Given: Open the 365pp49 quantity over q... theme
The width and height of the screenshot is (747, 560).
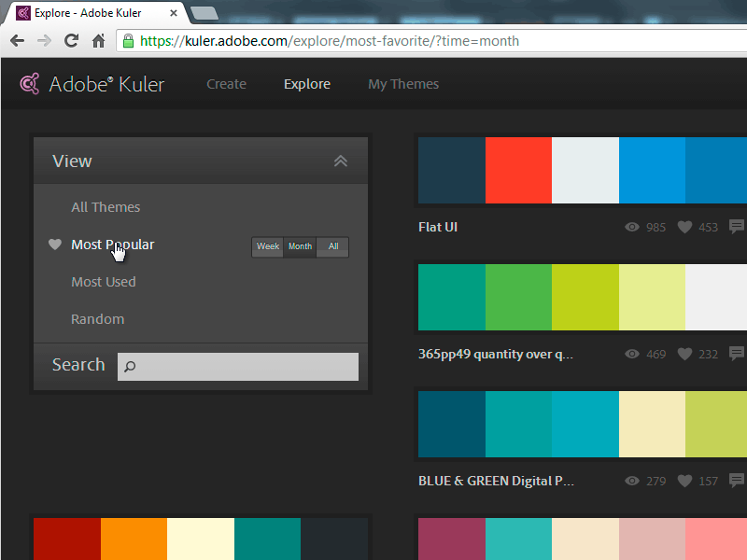Looking at the screenshot, I should pyautogui.click(x=496, y=355).
